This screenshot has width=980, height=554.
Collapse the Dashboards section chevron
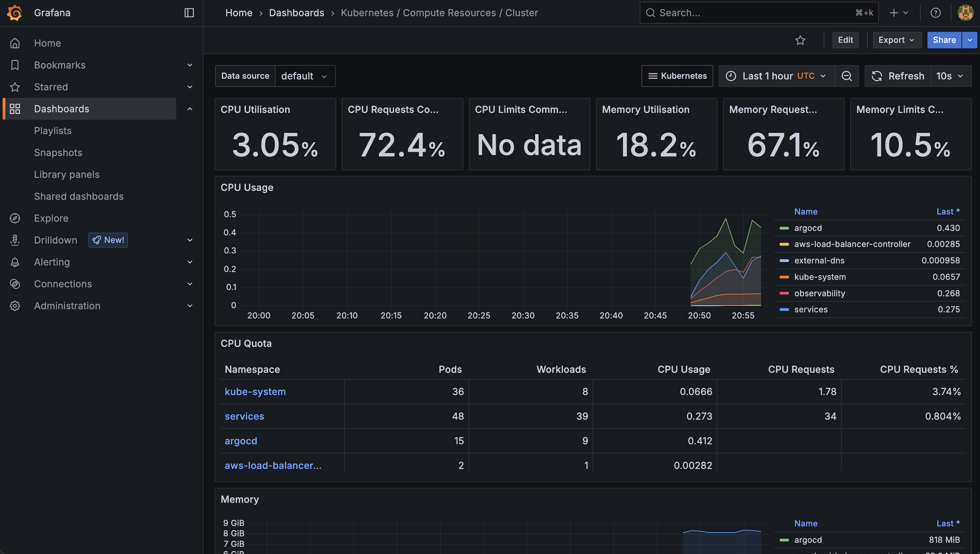tap(190, 109)
